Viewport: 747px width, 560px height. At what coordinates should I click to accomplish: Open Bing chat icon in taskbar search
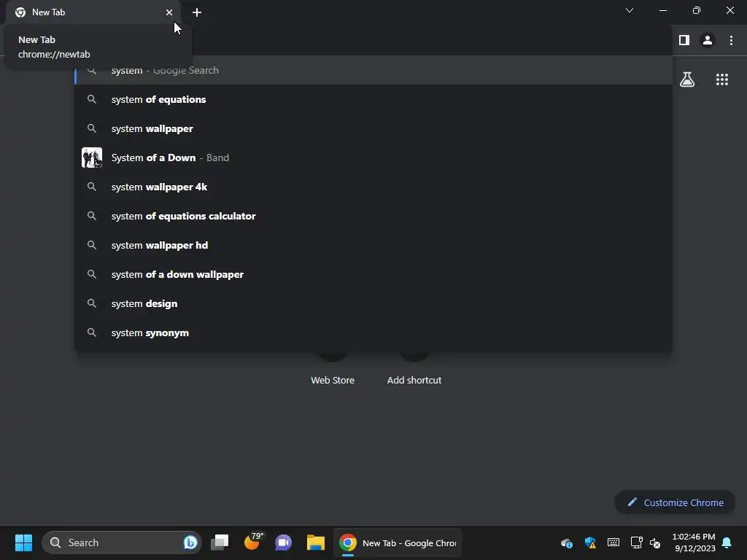point(190,542)
